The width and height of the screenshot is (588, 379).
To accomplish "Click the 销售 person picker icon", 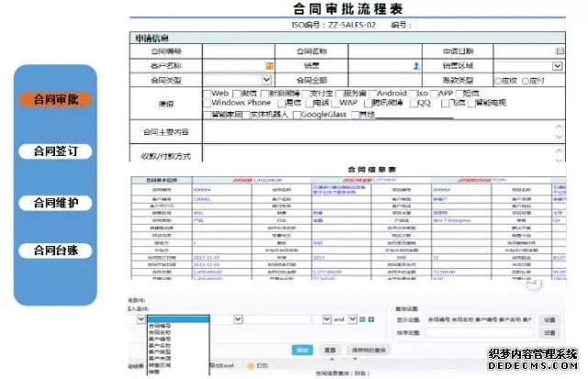I will click(416, 66).
